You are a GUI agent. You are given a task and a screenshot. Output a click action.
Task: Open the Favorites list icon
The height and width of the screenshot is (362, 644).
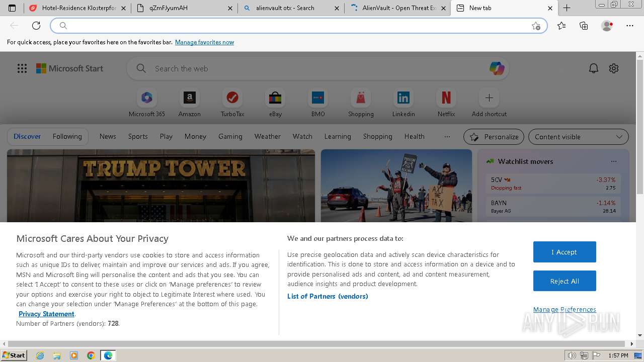[561, 26]
